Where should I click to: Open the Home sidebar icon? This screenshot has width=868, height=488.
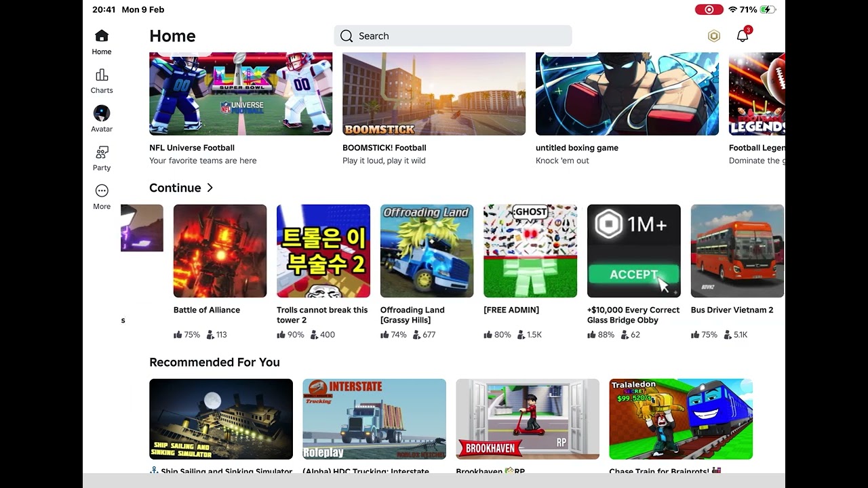(x=102, y=35)
